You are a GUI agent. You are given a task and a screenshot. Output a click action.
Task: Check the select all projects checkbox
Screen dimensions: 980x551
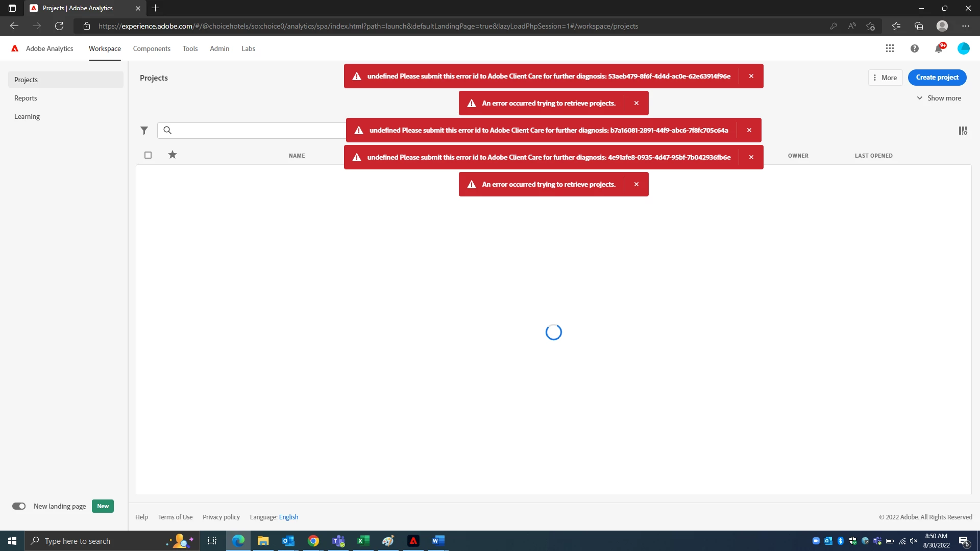click(x=148, y=155)
